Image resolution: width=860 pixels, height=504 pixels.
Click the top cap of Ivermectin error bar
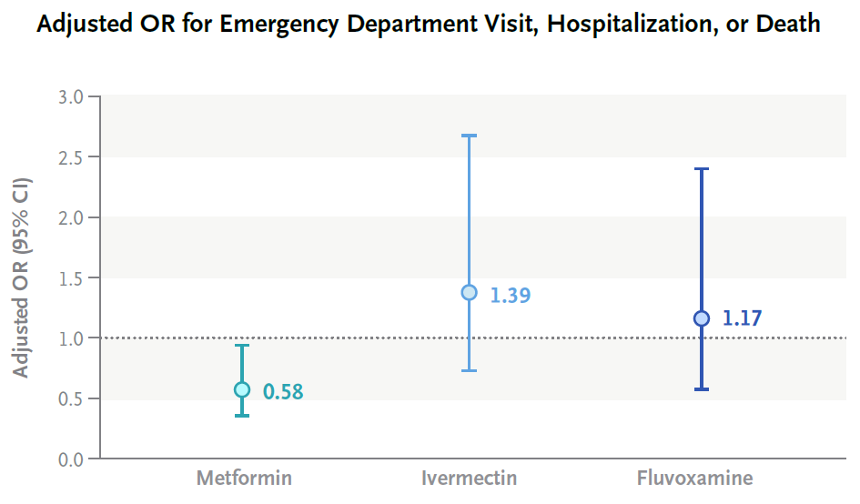(470, 136)
